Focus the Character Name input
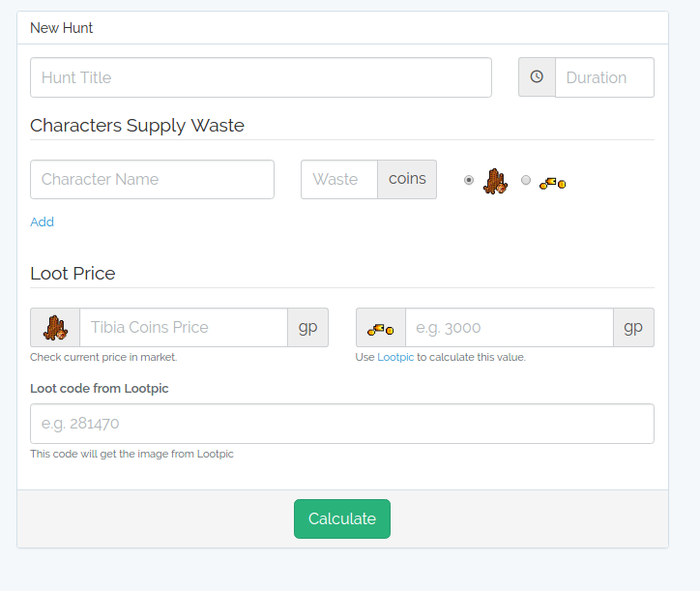The image size is (700, 591). click(x=152, y=180)
